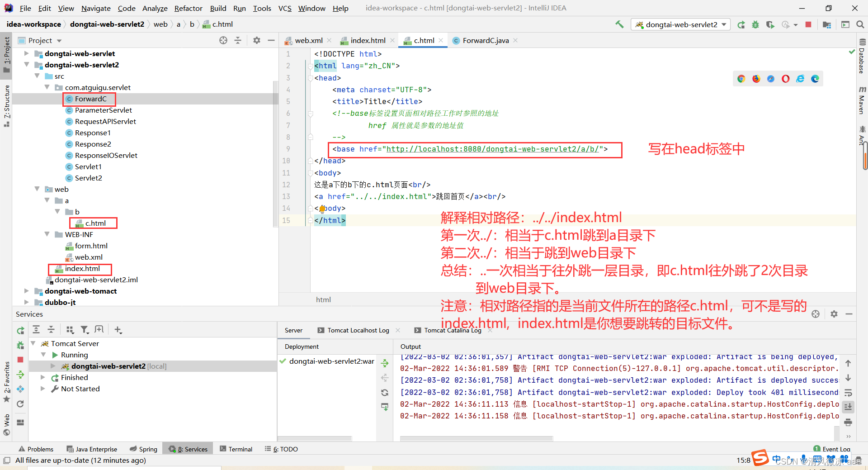The width and height of the screenshot is (868, 470).
Task: Toggle the tool window bars icon in status bar
Action: point(6,461)
